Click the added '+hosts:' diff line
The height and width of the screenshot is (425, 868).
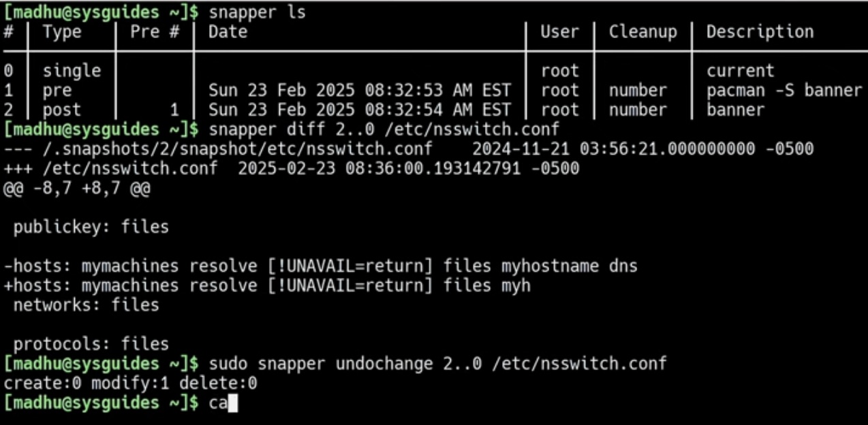(x=267, y=285)
